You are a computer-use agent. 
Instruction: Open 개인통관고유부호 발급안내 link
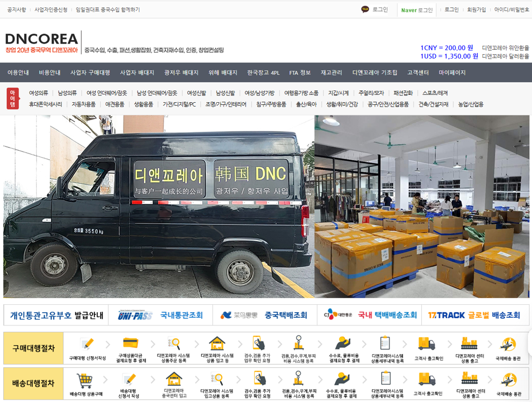(x=56, y=315)
